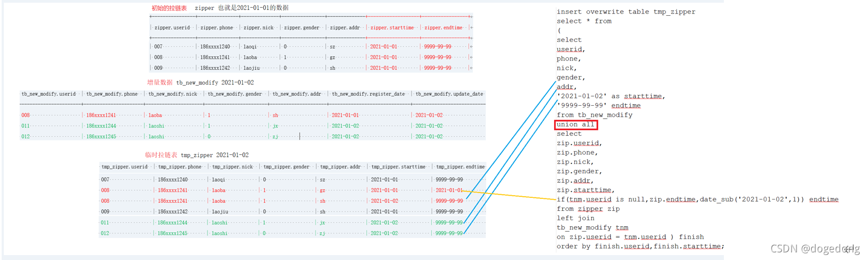Select 'gz' address in the zipper table
868x260 pixels.
[x=332, y=57]
